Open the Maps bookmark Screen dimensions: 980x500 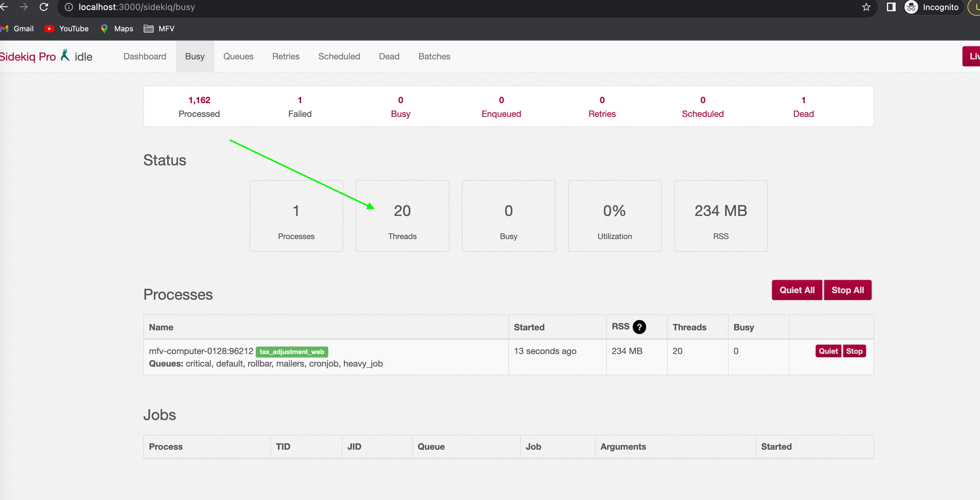point(117,28)
